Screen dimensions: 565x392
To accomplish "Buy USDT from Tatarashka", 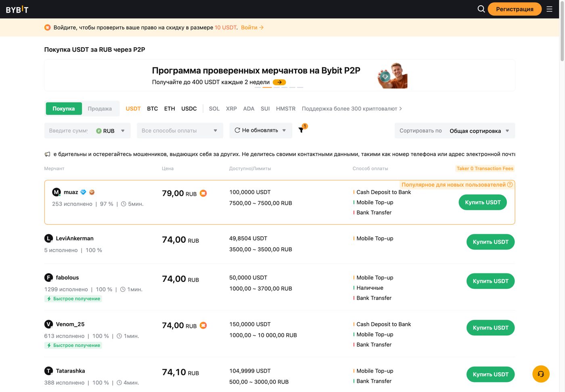I will 491,374.
